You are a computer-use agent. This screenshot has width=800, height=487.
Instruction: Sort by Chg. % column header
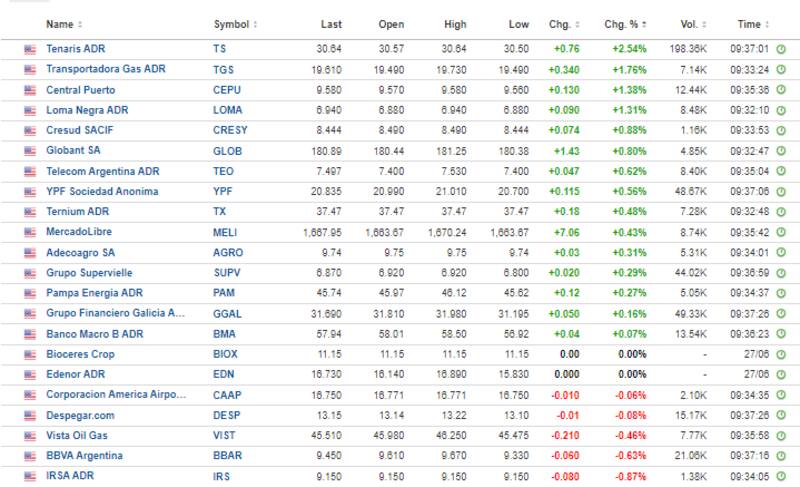tap(626, 23)
